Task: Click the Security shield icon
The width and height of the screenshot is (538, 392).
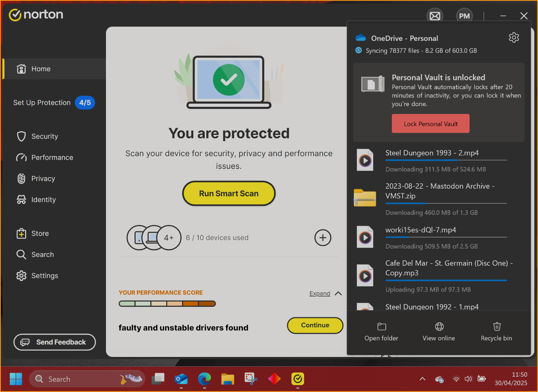Action: tap(21, 136)
